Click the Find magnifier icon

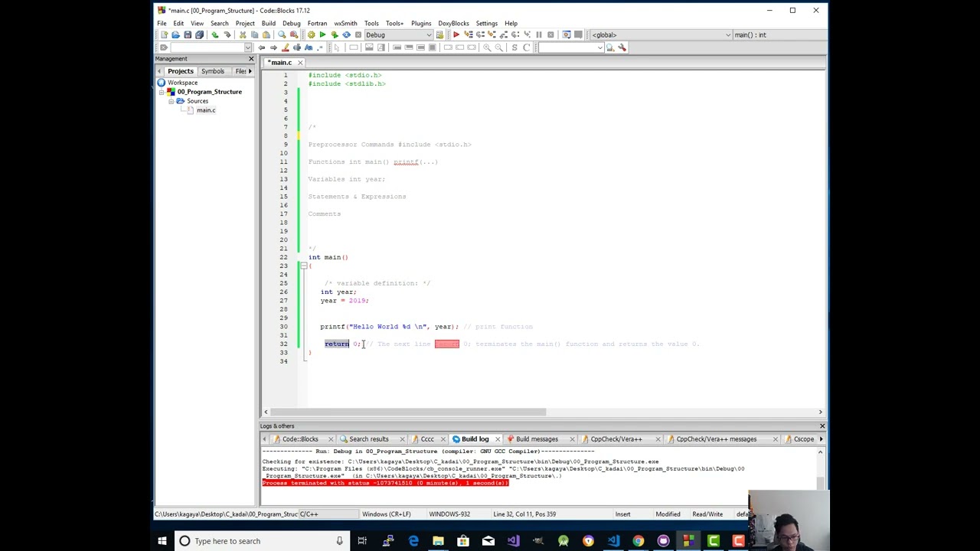[x=282, y=34]
